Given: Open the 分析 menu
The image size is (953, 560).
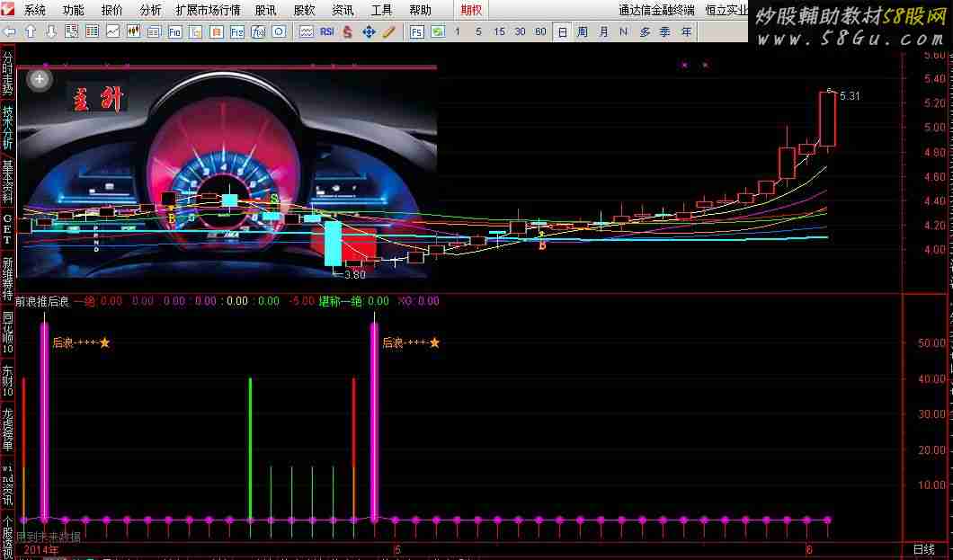Looking at the screenshot, I should (150, 11).
